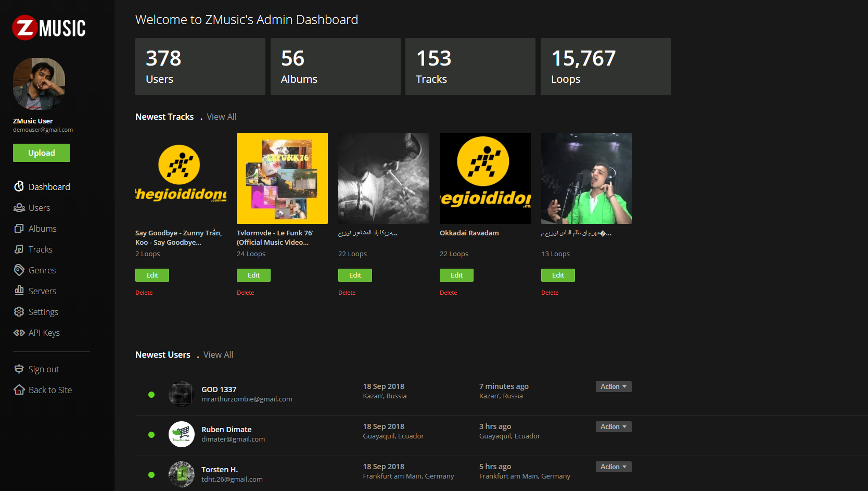Click the Servers chart icon
The height and width of the screenshot is (491, 868).
click(19, 291)
